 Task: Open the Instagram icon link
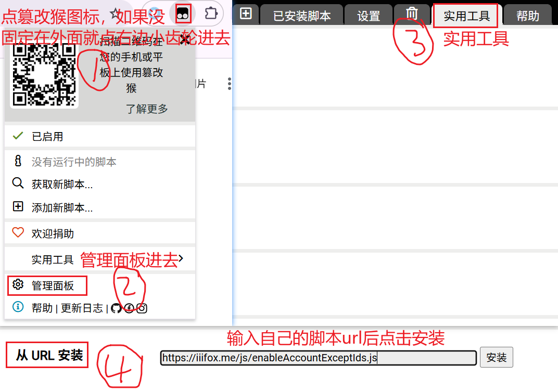(x=142, y=308)
